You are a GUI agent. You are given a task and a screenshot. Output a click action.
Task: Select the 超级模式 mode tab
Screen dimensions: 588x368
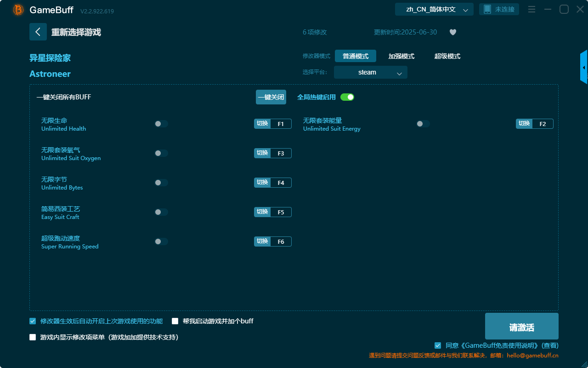tap(447, 56)
